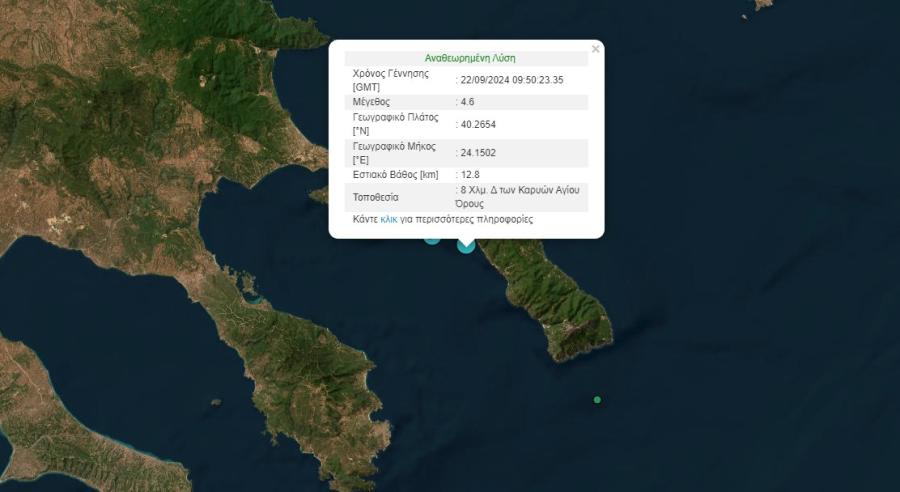Select the green earthquake marker in the sea
Image resolution: width=900 pixels, height=492 pixels.
pos(598,400)
